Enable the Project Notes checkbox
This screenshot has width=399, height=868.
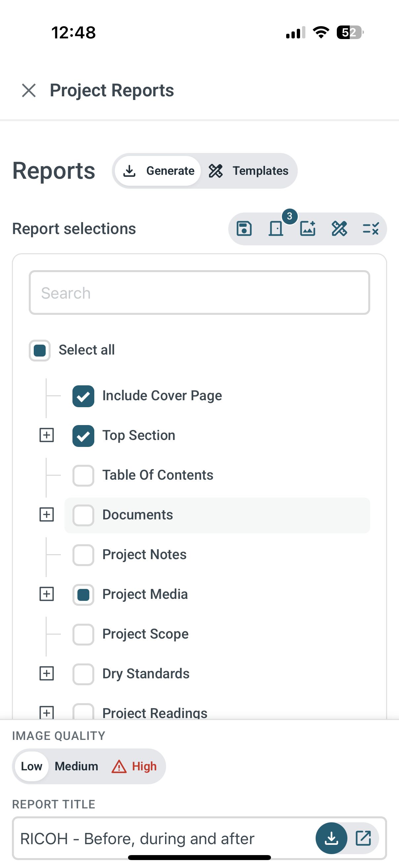click(83, 555)
